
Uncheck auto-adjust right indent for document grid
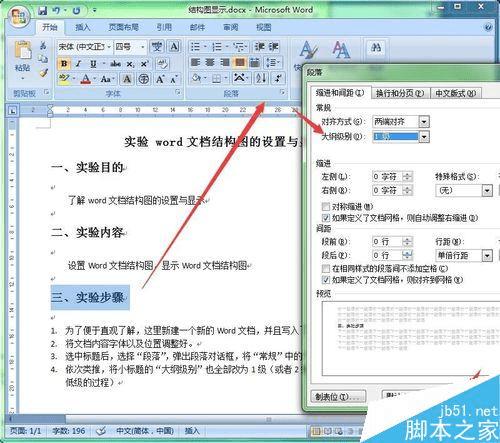tap(326, 218)
